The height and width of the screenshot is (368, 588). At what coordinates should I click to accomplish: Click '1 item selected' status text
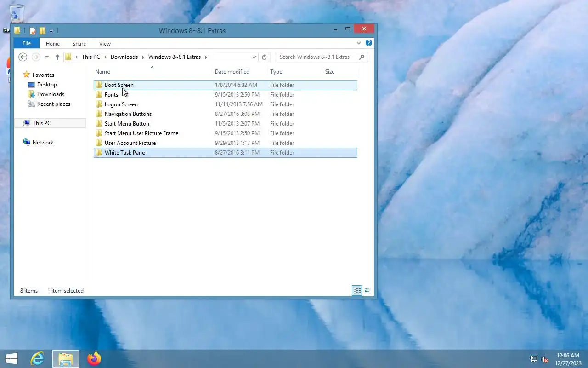[65, 291]
